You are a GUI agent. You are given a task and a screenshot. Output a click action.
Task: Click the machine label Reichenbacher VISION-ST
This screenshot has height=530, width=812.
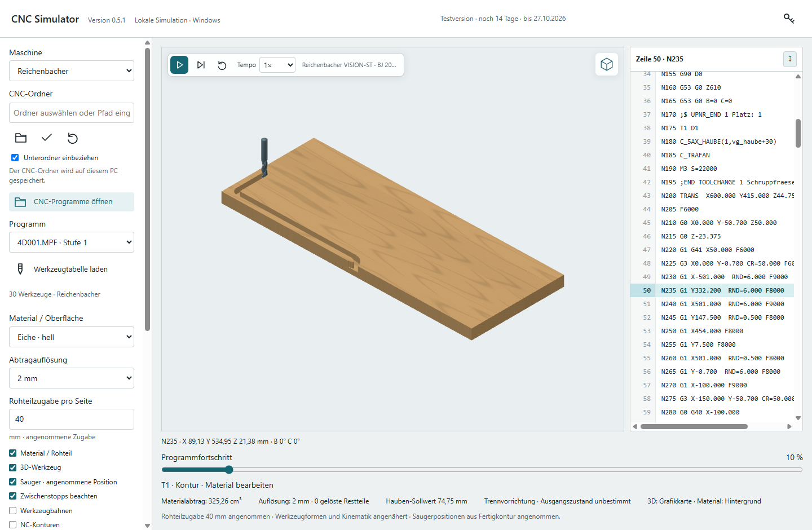(349, 65)
